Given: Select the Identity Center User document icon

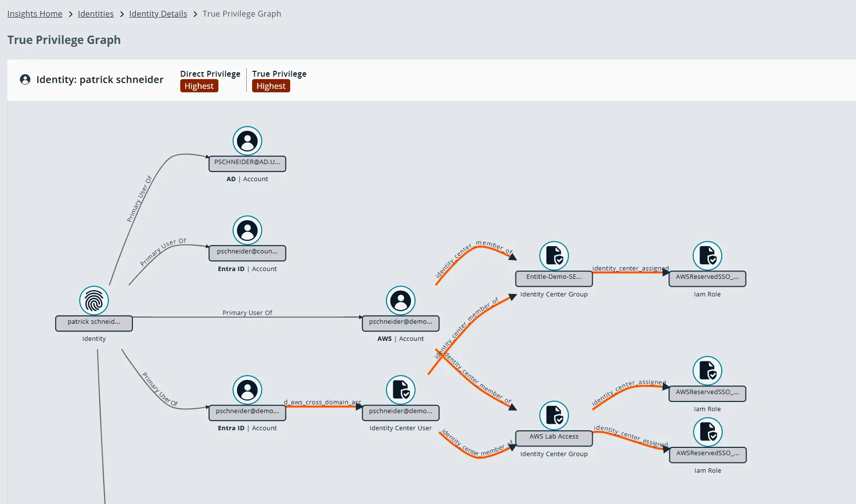Looking at the screenshot, I should point(401,390).
